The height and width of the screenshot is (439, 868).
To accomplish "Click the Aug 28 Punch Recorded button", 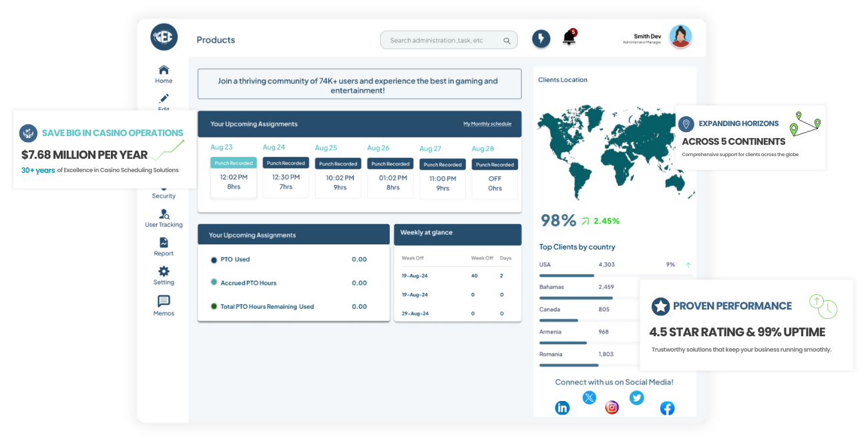I will (495, 164).
